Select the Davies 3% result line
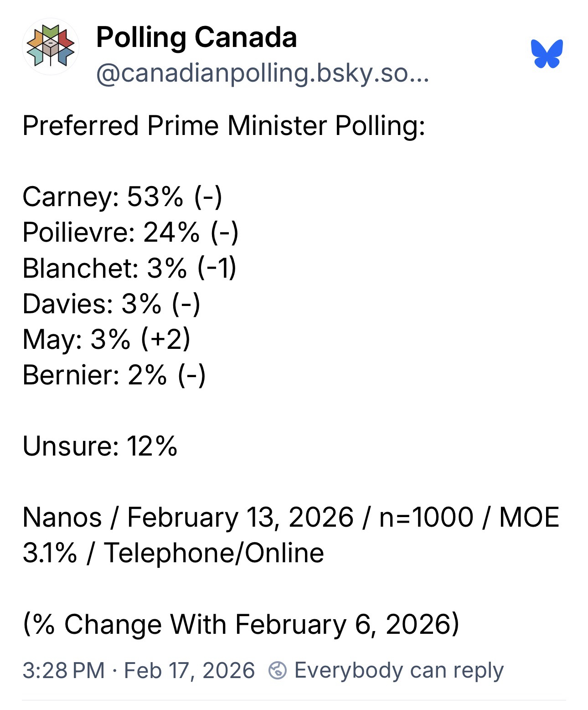The width and height of the screenshot is (588, 710). pyautogui.click(x=111, y=304)
